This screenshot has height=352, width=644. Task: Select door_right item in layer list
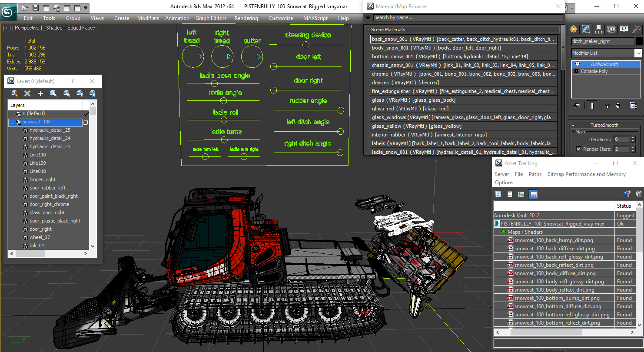pos(40,229)
